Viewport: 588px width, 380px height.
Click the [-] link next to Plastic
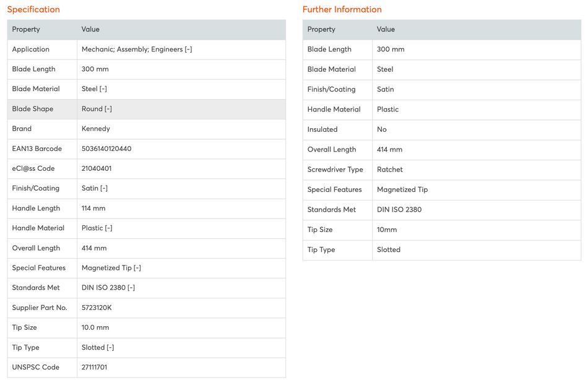click(108, 228)
